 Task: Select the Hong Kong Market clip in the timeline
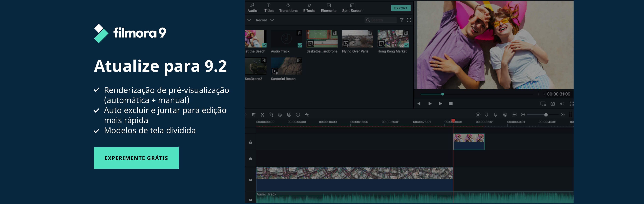pyautogui.click(x=355, y=179)
